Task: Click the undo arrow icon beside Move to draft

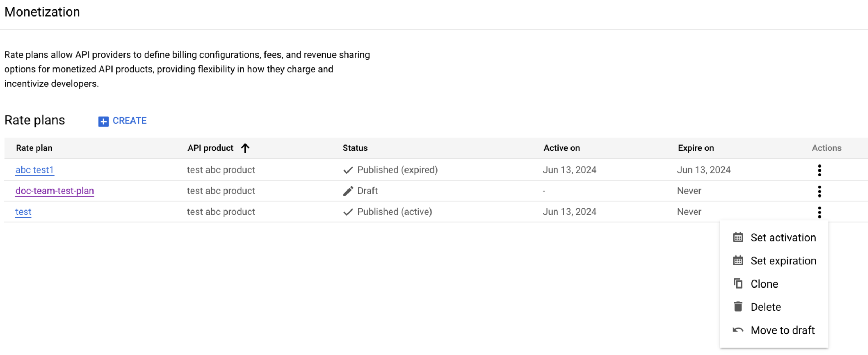Action: pos(738,330)
